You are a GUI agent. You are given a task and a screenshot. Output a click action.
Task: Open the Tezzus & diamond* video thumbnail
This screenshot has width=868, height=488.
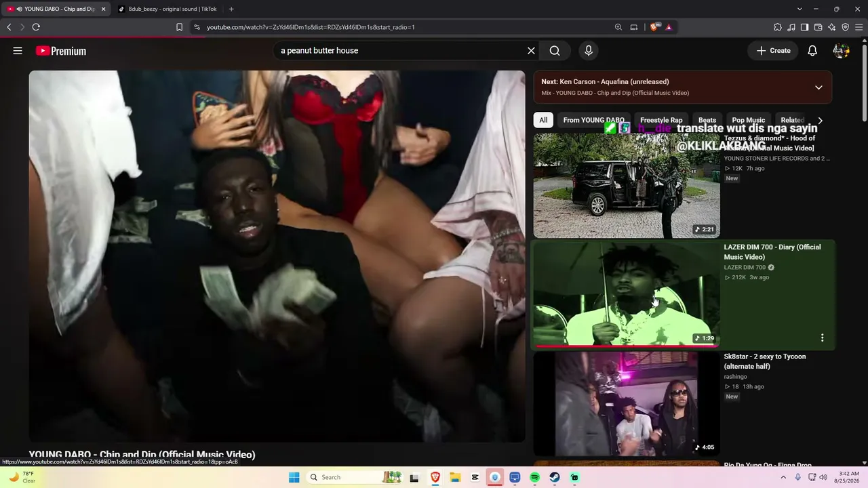coord(627,186)
